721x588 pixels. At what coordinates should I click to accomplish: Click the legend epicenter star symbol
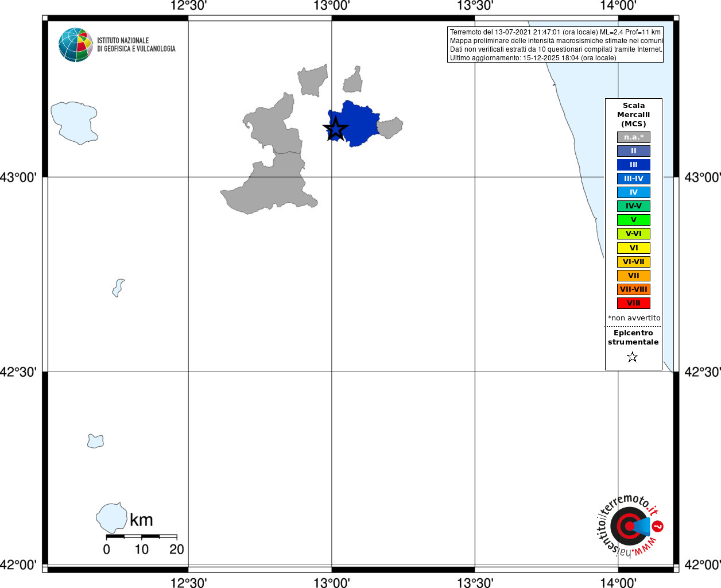633,357
